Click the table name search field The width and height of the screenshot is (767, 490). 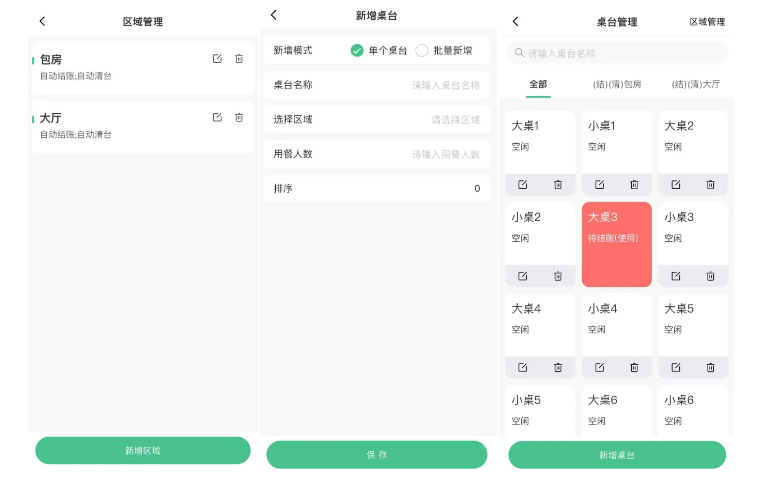tap(617, 53)
